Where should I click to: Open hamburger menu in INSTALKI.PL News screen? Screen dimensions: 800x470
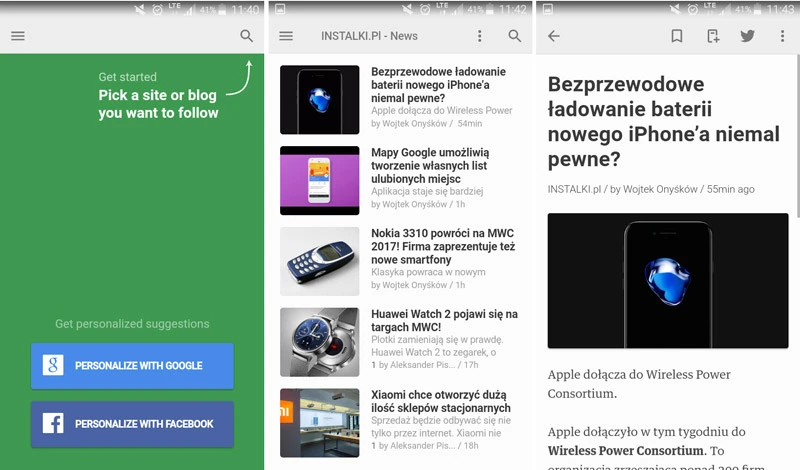286,36
